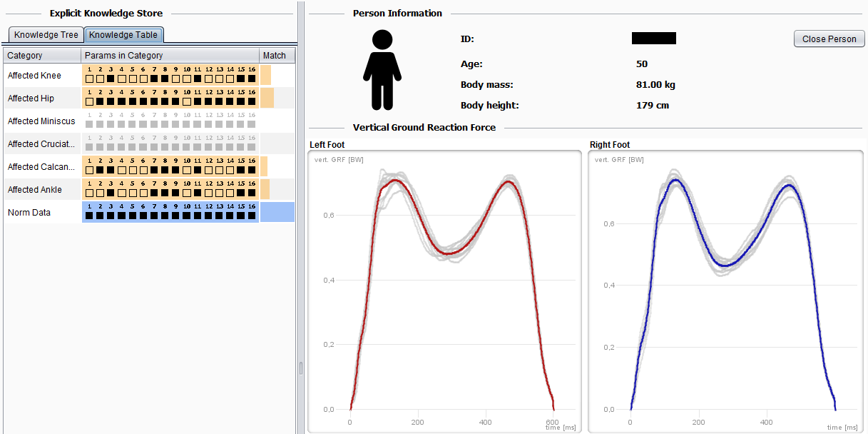The image size is (868, 434).
Task: Click grayed parameter 8 in Affected Miniscus row
Action: coord(165,124)
